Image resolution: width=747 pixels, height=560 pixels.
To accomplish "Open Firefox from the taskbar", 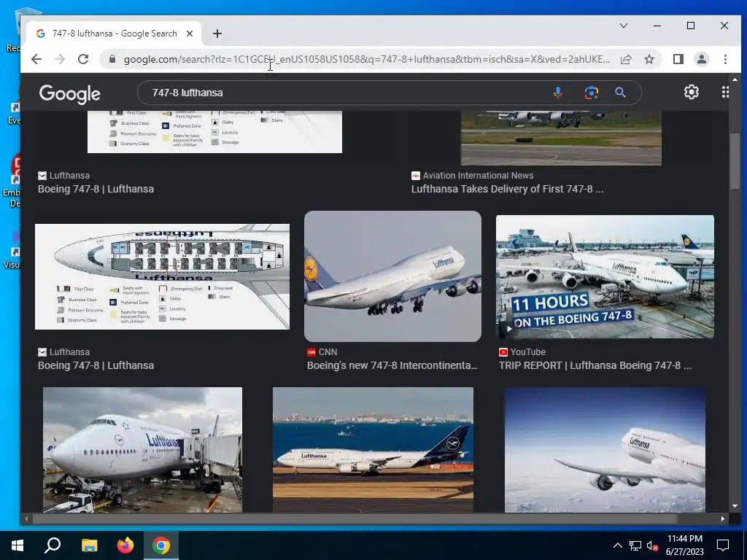I will (125, 545).
